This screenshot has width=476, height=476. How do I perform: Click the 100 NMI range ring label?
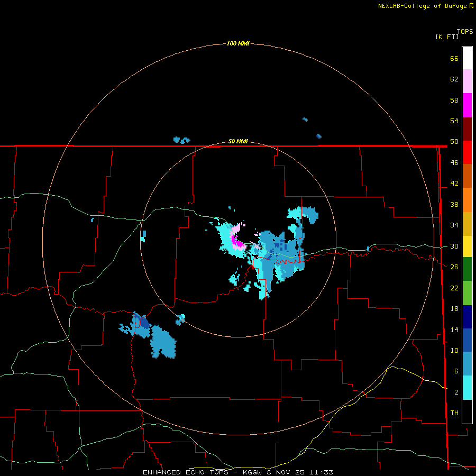238,43
